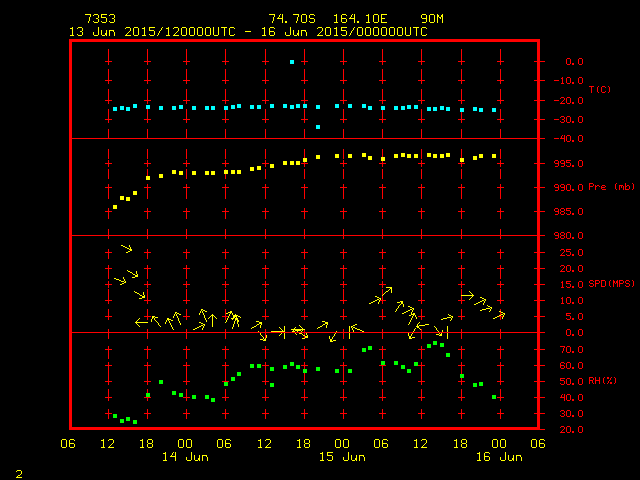Click the highest green humidity point
The image size is (640, 480).
pos(436,343)
